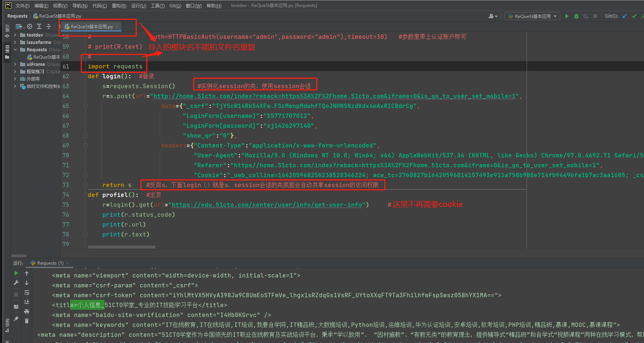Image resolution: width=644 pixels, height=343 pixels.
Task: Print the Run console output
Action: point(27,312)
